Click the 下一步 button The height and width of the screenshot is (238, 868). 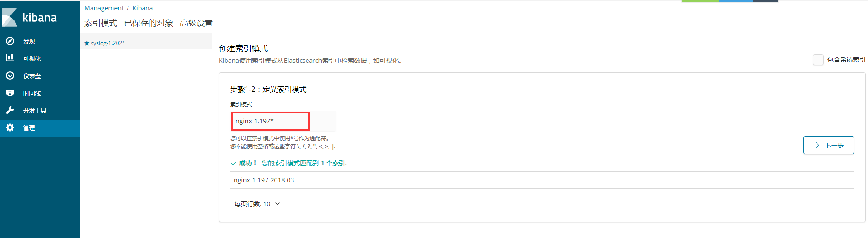point(828,145)
